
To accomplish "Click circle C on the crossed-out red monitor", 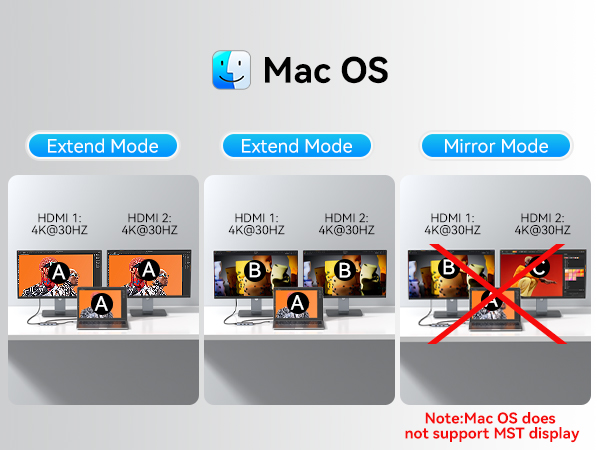I will click(538, 267).
